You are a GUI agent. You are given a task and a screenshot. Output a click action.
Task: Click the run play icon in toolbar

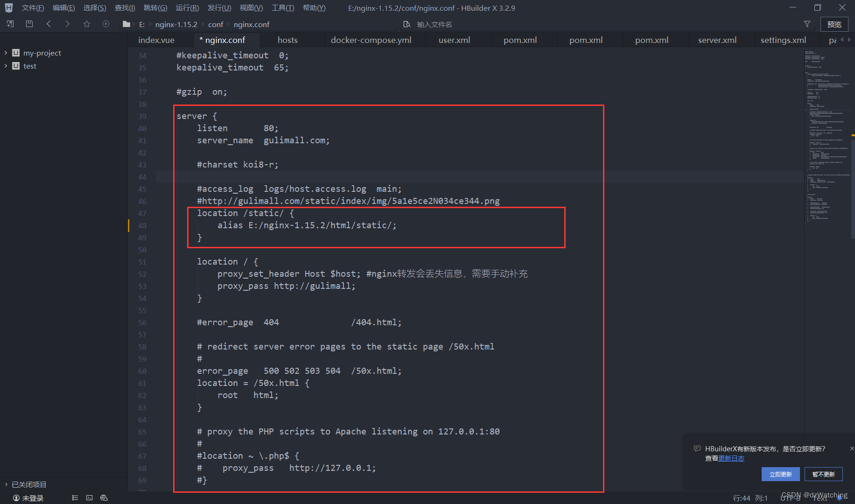tap(106, 24)
